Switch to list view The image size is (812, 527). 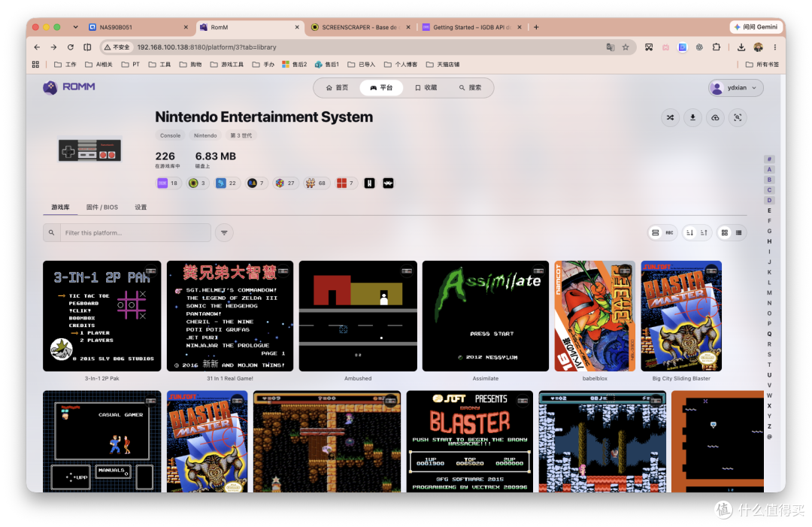tap(738, 233)
